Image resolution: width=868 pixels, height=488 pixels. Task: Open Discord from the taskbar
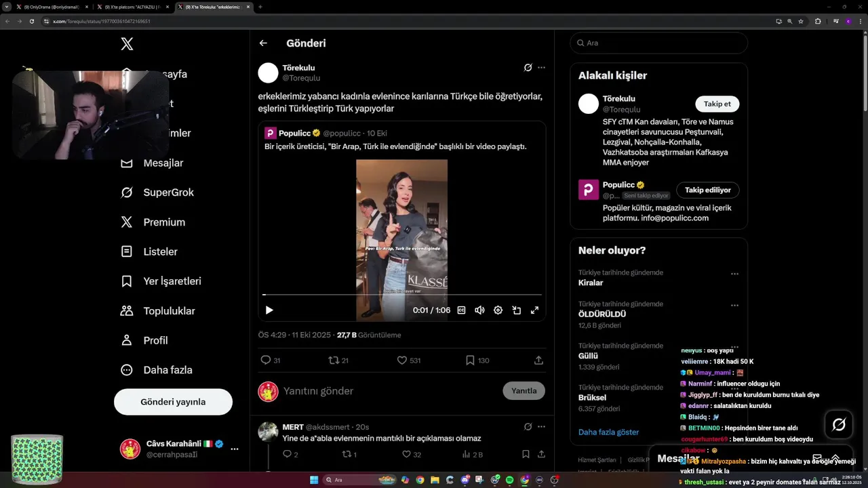[x=465, y=480]
